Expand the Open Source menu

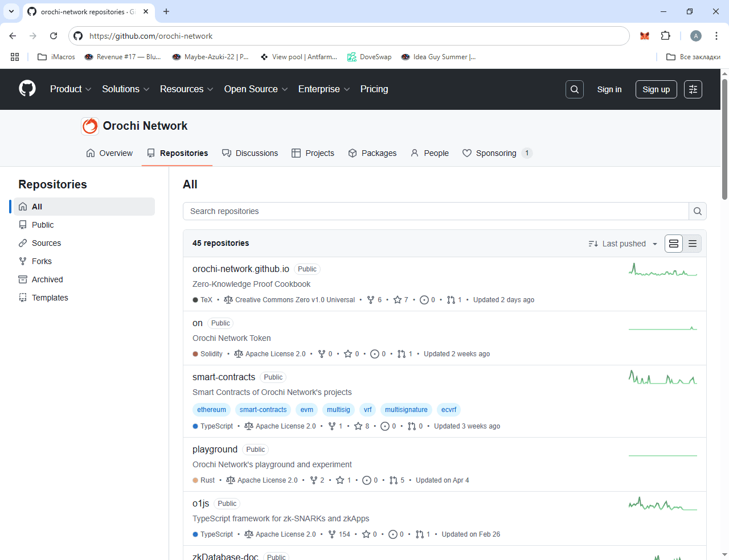click(256, 89)
